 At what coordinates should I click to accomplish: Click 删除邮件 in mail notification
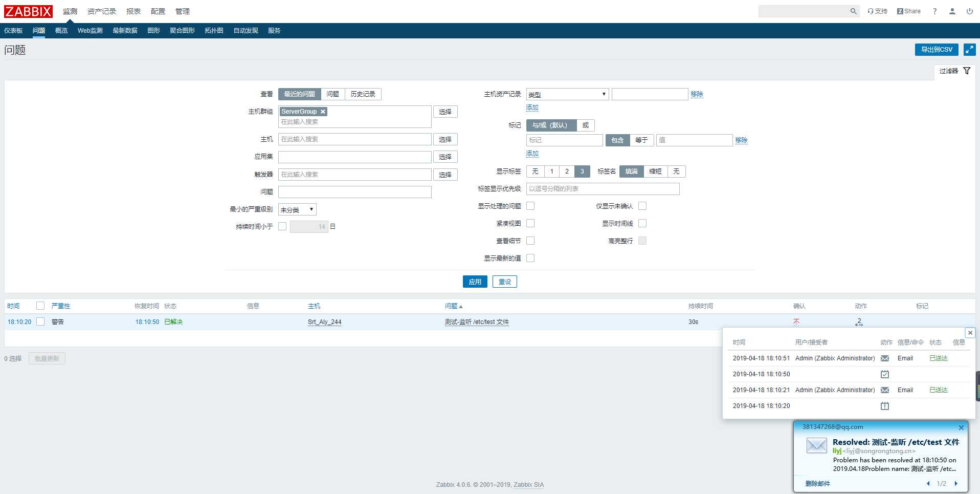pos(817,483)
